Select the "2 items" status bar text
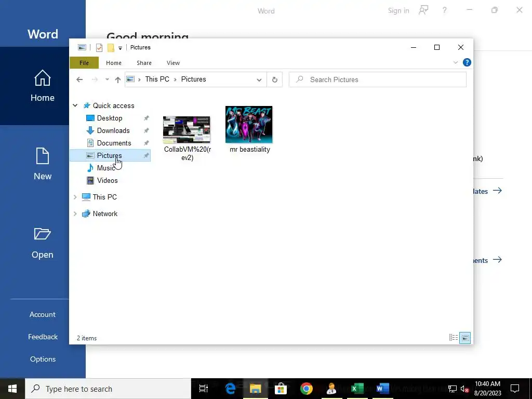 tap(87, 338)
